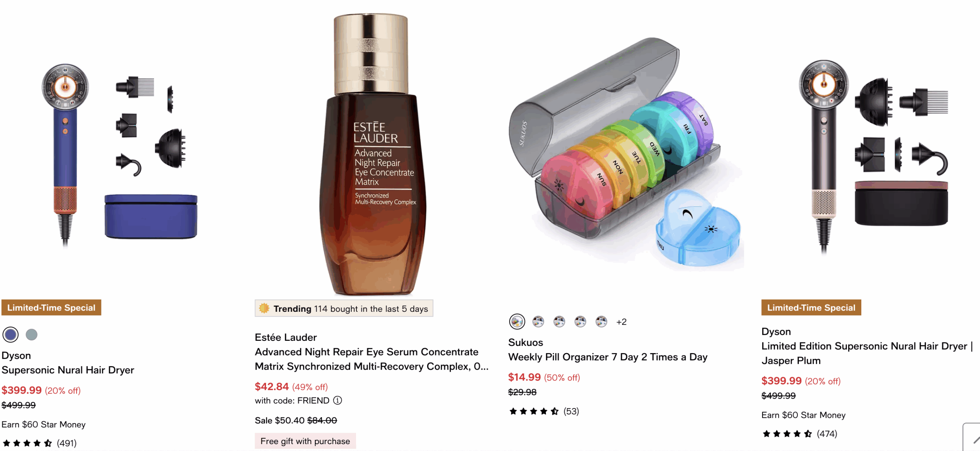Click the Estée Lauder serum bottle image
Image resolution: width=980 pixels, height=451 pixels.
(x=372, y=155)
